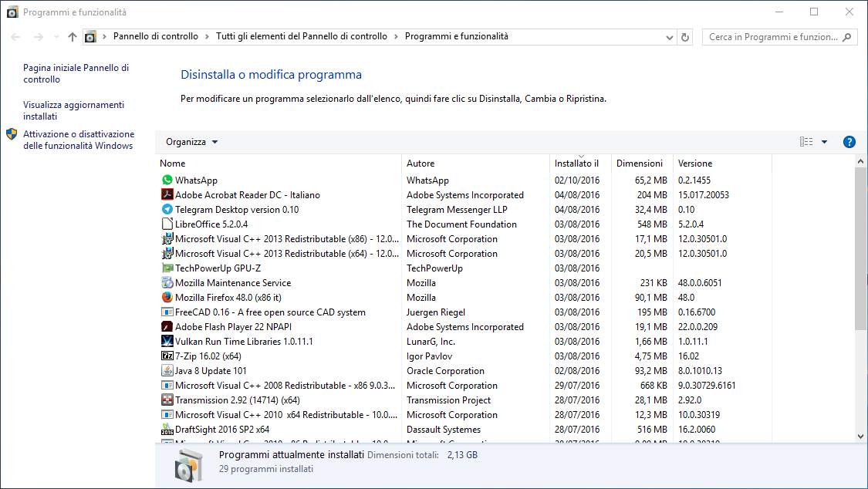Image resolution: width=868 pixels, height=489 pixels.
Task: Click the vertical scrollbar thumb
Action: pos(860,249)
